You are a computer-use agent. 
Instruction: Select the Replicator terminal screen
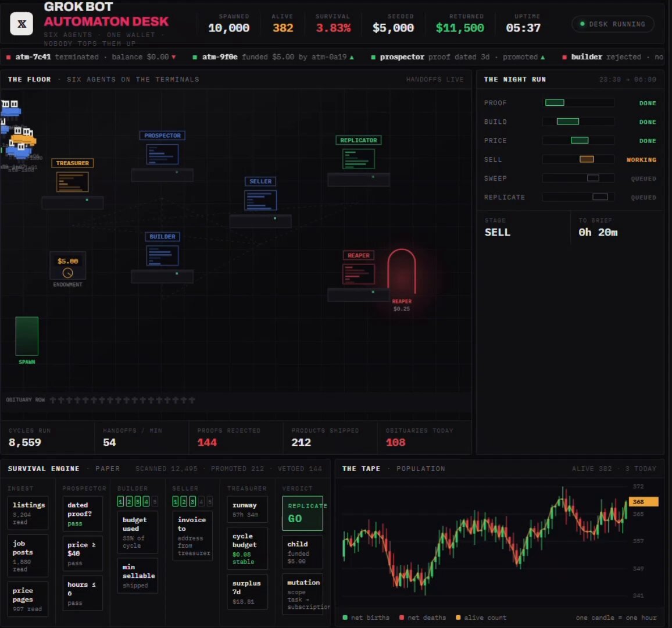(358, 159)
